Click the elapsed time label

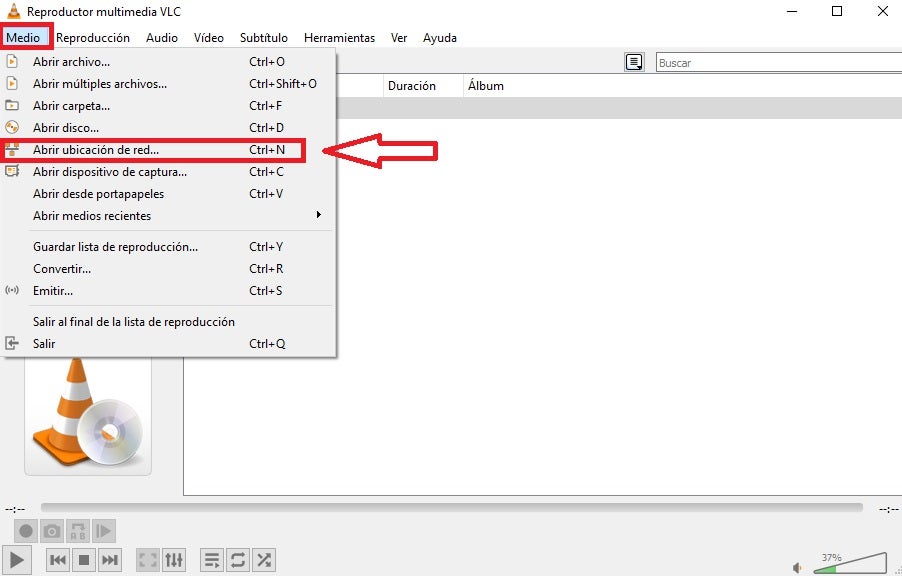point(15,509)
